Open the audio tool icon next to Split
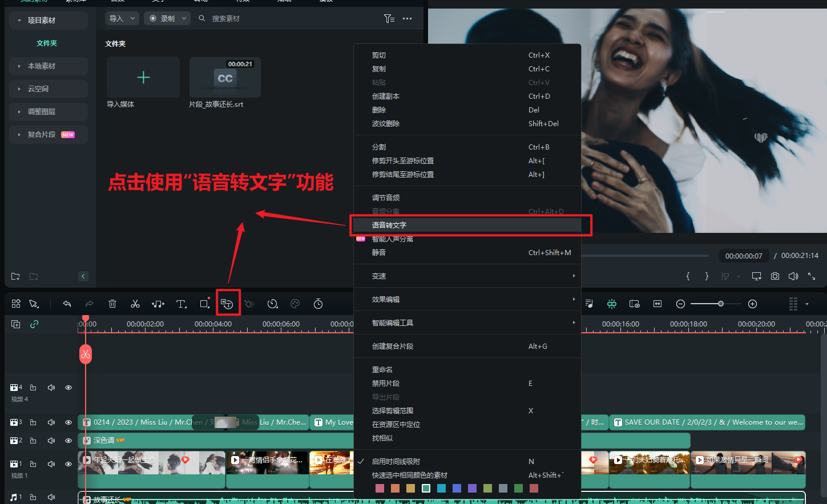827x504 pixels. click(158, 303)
